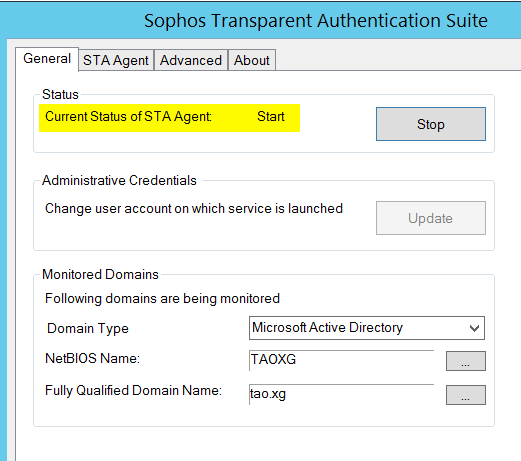Click the highlighted Start status value
Image resolution: width=521 pixels, height=461 pixels.
[271, 117]
